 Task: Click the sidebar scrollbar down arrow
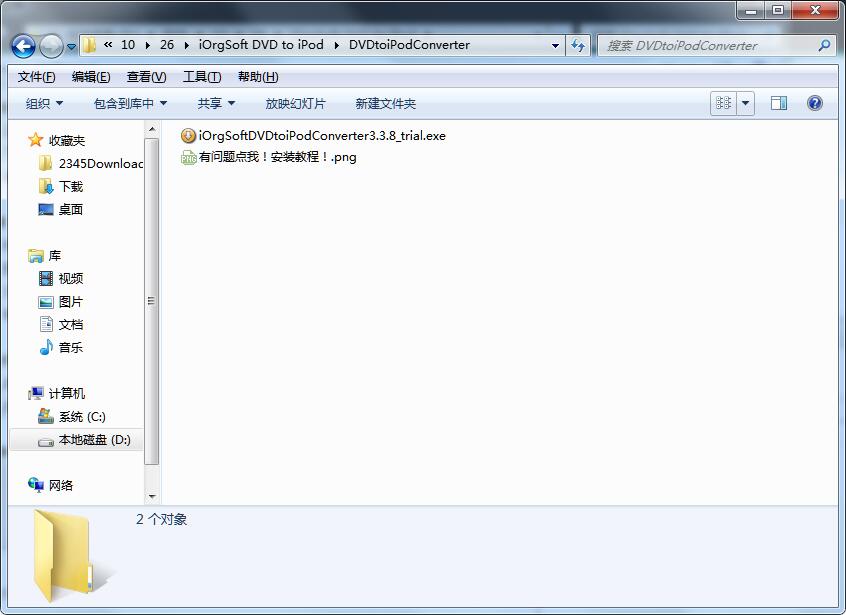point(152,496)
